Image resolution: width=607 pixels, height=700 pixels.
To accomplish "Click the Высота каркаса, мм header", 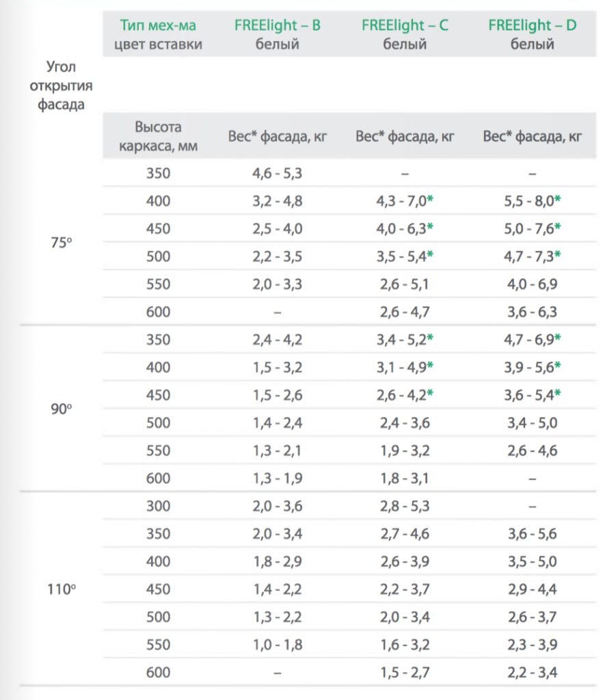I will [158, 136].
